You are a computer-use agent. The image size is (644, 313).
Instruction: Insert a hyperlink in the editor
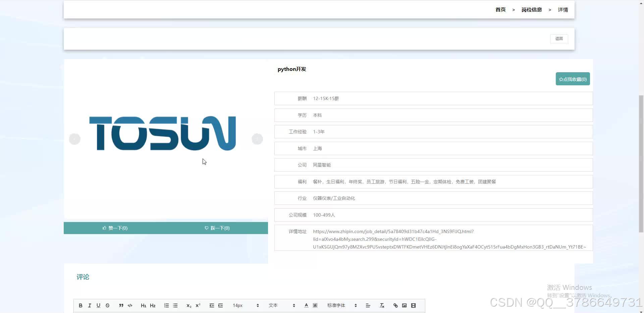(x=395, y=305)
